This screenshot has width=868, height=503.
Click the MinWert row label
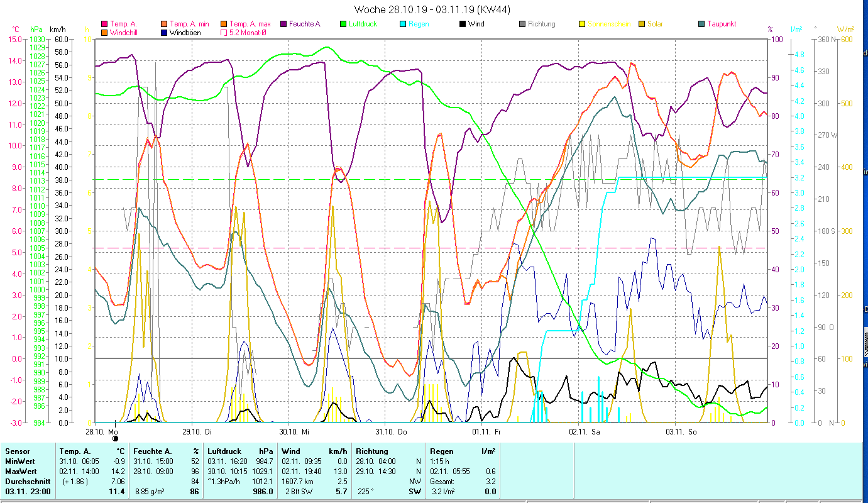pyautogui.click(x=19, y=461)
